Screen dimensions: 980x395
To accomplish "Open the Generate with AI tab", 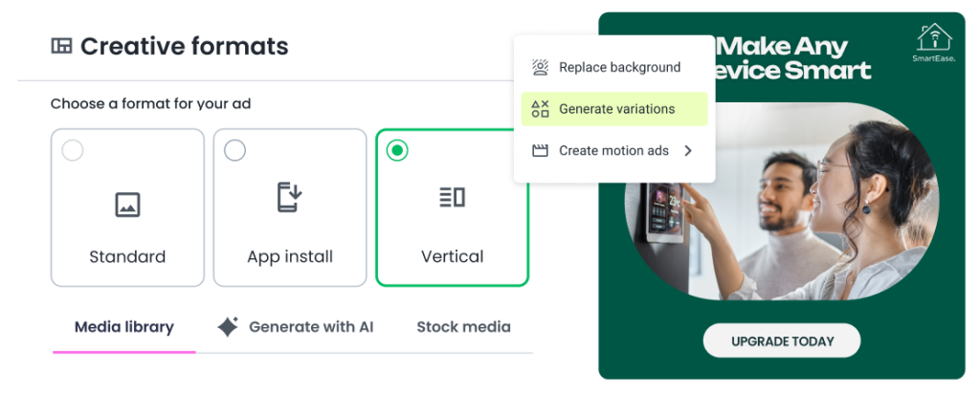I will pos(310,327).
